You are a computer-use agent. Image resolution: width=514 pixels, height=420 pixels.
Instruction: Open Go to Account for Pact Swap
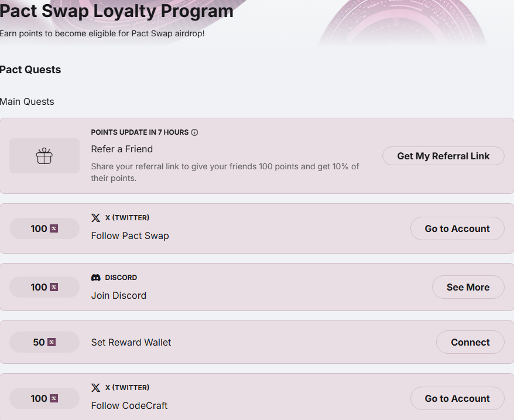click(457, 228)
